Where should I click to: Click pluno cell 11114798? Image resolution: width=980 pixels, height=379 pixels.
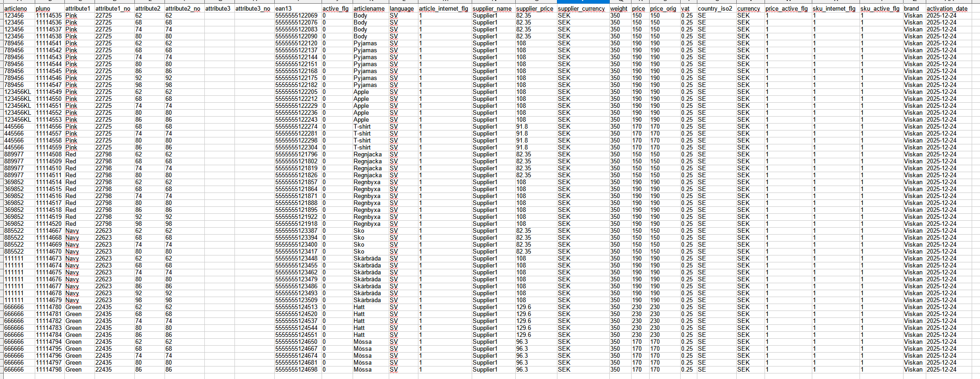coord(49,370)
